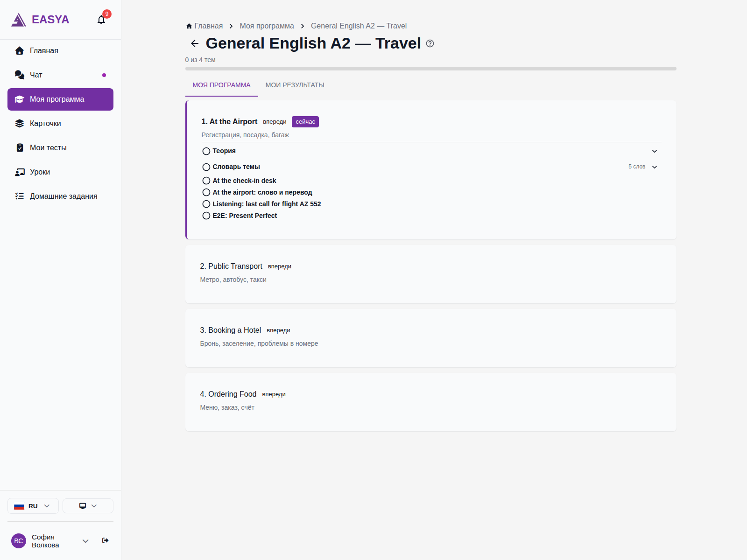The width and height of the screenshot is (747, 560).
Task: Open At the airport: слово и перевод lesson
Action: tap(262, 192)
